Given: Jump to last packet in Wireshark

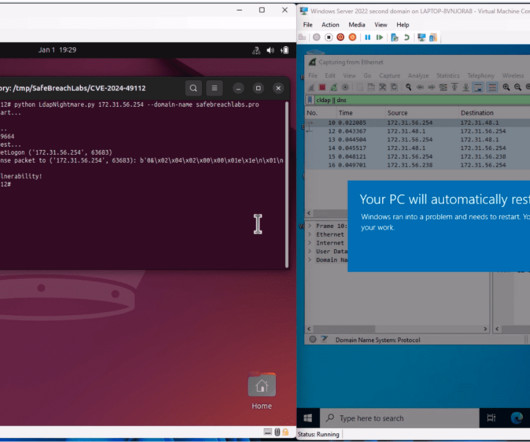Looking at the screenshot, I should 466,87.
